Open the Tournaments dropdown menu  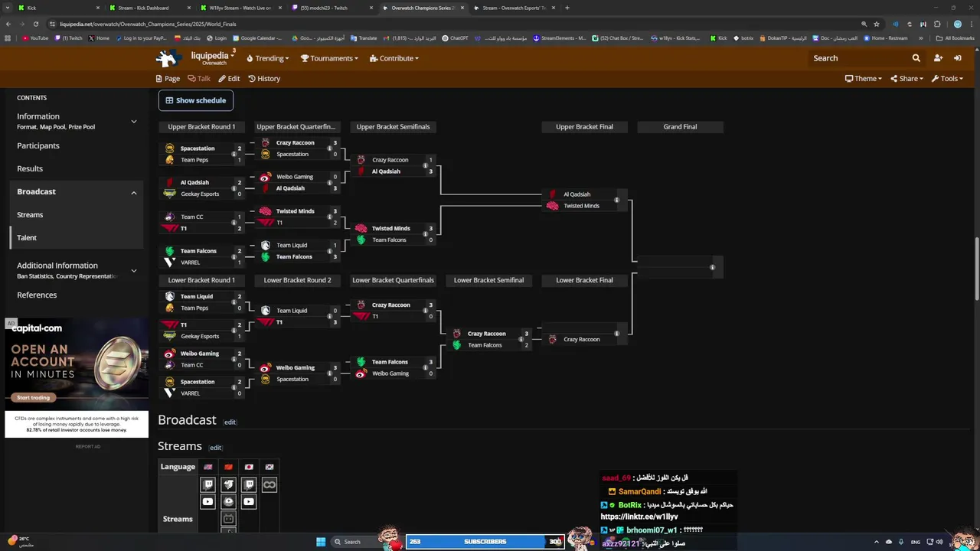pos(329,58)
